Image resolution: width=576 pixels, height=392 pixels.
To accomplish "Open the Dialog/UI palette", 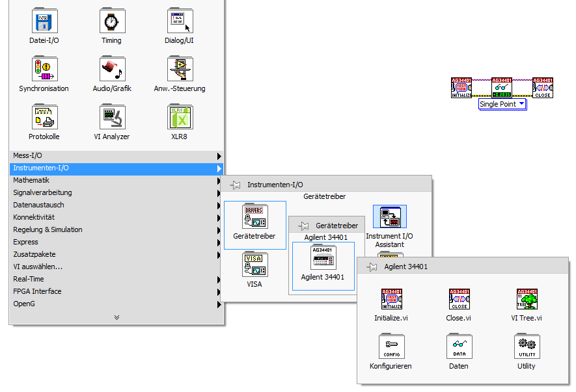I will tap(180, 21).
